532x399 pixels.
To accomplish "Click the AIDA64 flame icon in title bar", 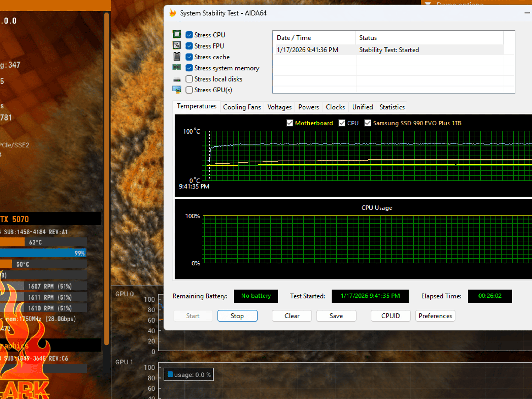I will [x=173, y=13].
